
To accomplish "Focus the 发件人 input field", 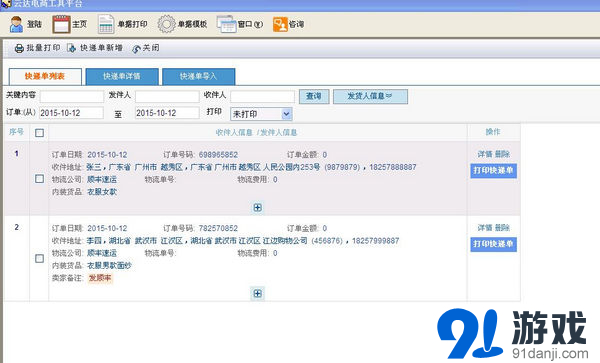I will 167,96.
